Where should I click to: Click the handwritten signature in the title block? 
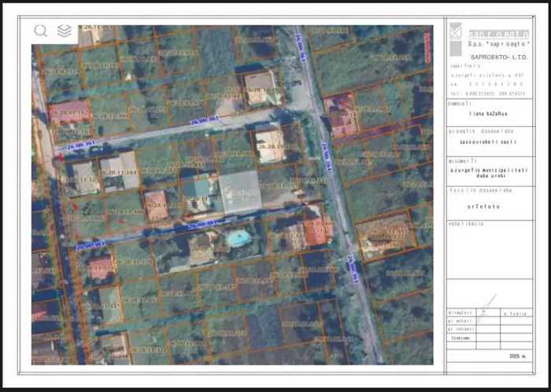pos(486,305)
